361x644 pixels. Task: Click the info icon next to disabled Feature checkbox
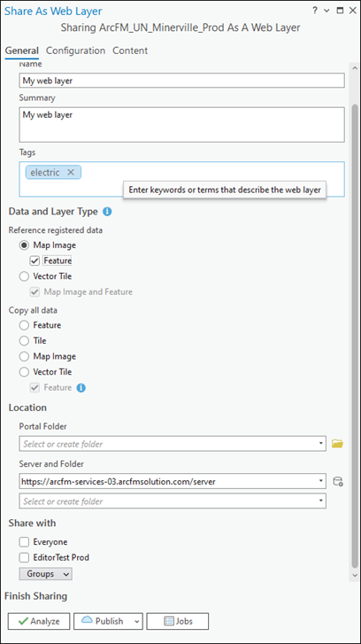tap(81, 388)
